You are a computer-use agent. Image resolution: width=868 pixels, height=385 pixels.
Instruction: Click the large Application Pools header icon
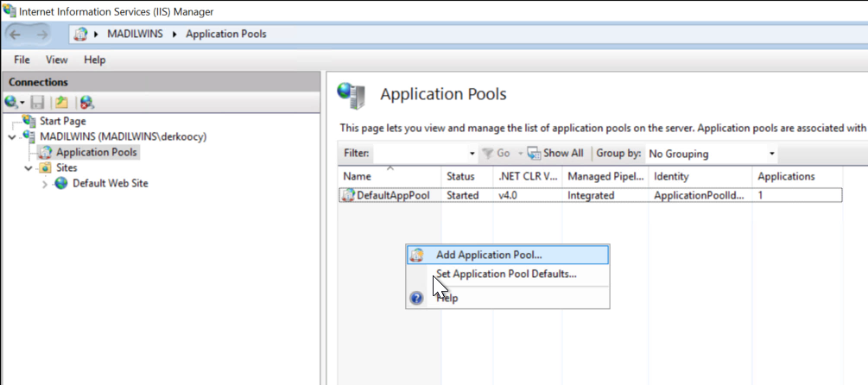click(352, 95)
